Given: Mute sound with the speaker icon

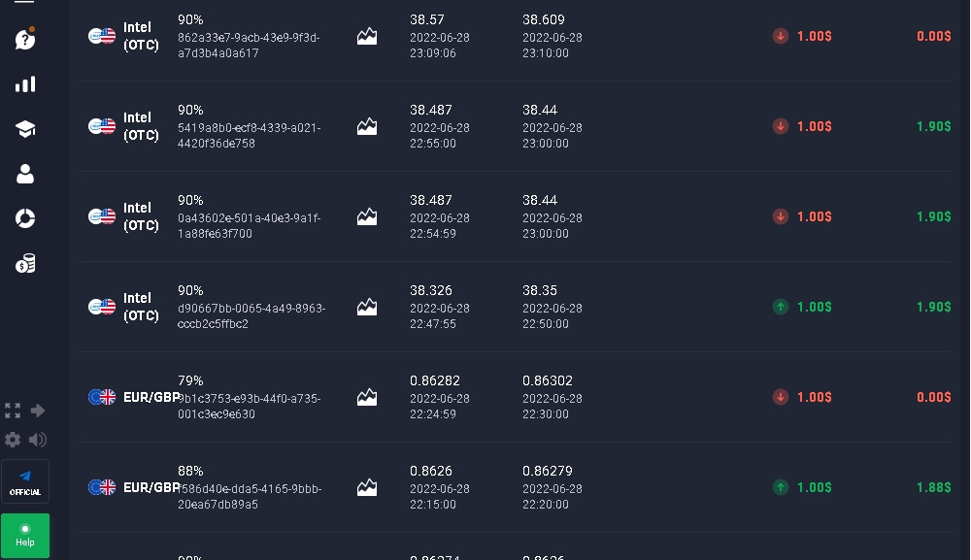Looking at the screenshot, I should coord(38,440).
